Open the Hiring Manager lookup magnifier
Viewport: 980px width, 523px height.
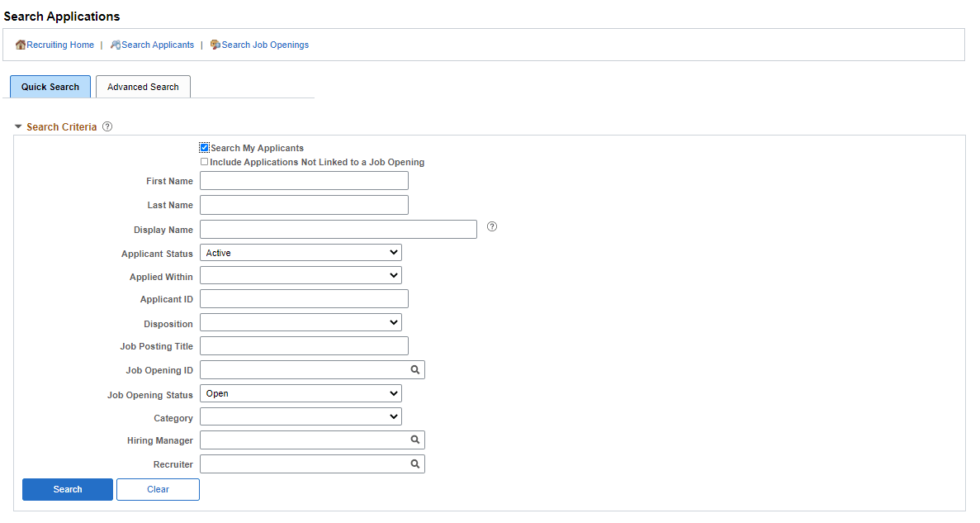point(415,440)
